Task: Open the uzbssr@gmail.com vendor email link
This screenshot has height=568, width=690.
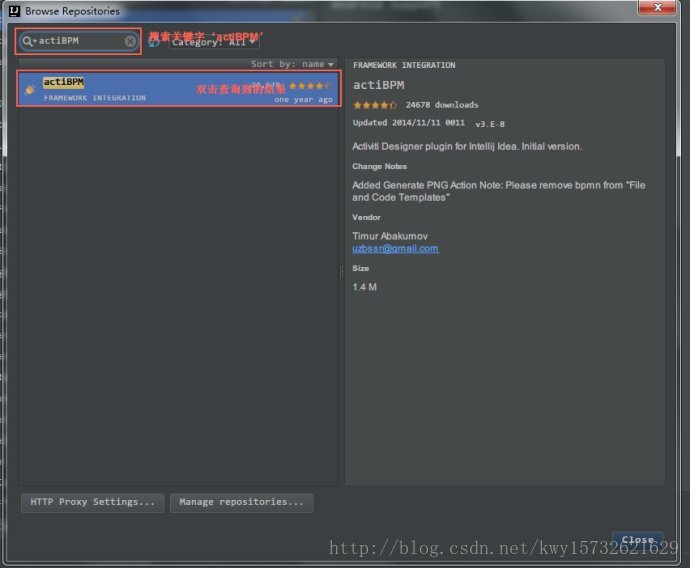Action: coord(395,249)
